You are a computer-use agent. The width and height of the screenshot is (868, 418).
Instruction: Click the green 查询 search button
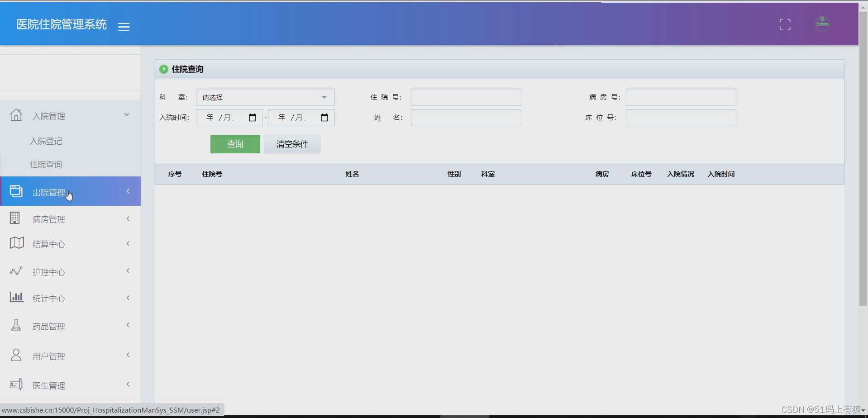235,144
